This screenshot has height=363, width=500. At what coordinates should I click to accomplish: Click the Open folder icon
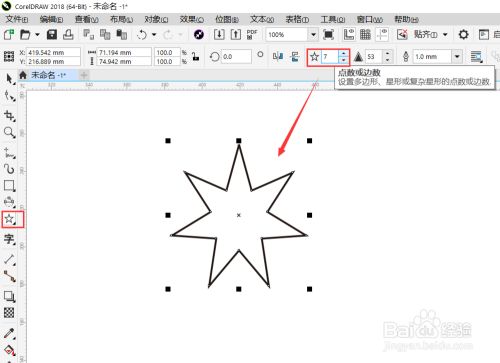[25, 34]
